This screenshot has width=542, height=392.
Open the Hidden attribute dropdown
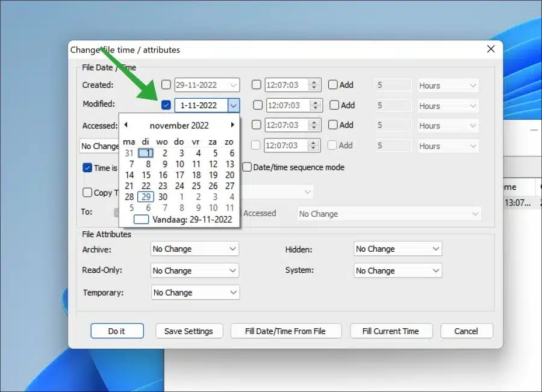point(398,249)
